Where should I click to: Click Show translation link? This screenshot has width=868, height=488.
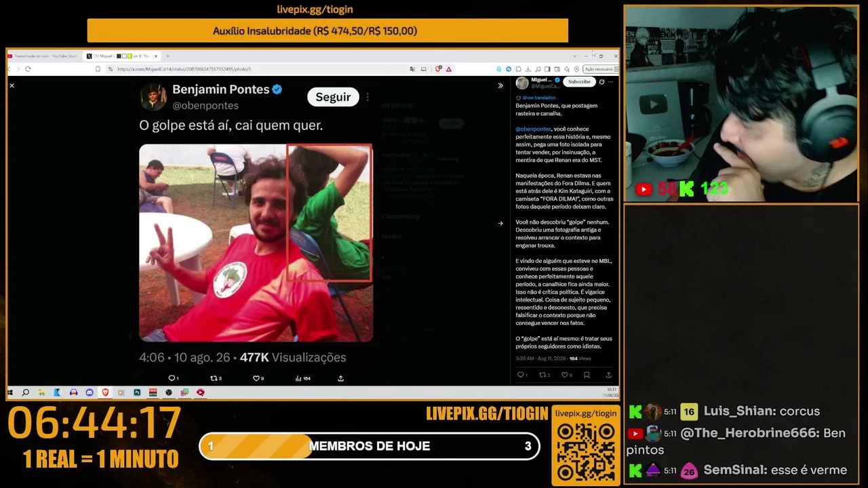pos(538,98)
